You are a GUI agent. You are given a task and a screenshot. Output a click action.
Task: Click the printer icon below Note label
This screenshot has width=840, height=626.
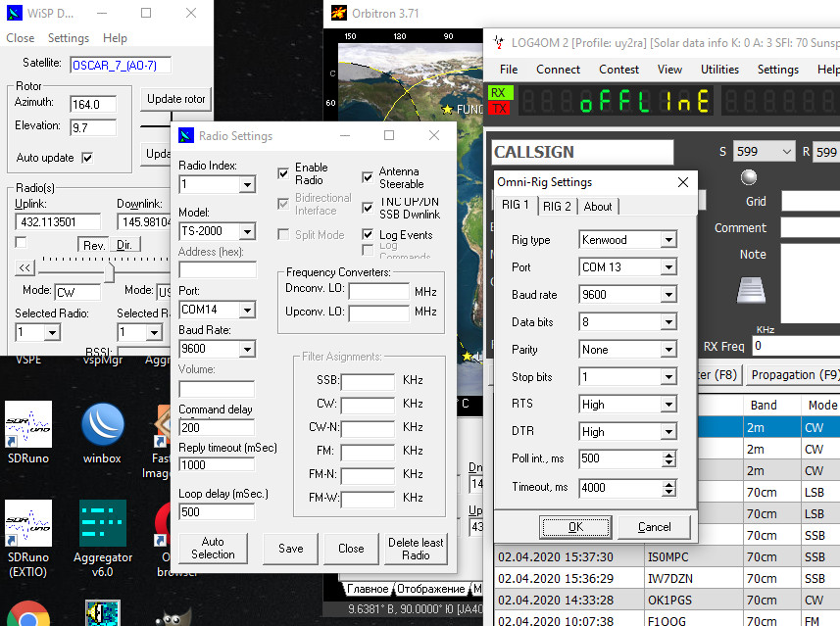[x=751, y=290]
